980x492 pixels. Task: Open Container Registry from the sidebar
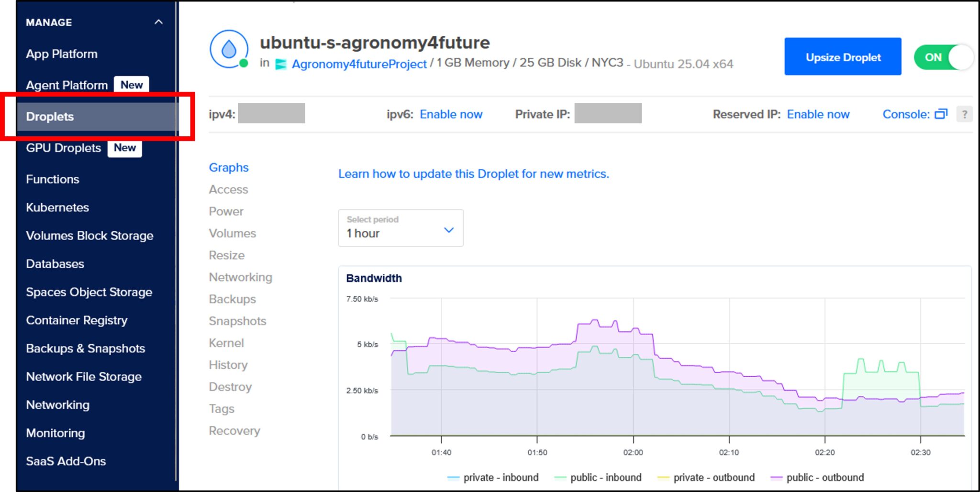pyautogui.click(x=77, y=320)
